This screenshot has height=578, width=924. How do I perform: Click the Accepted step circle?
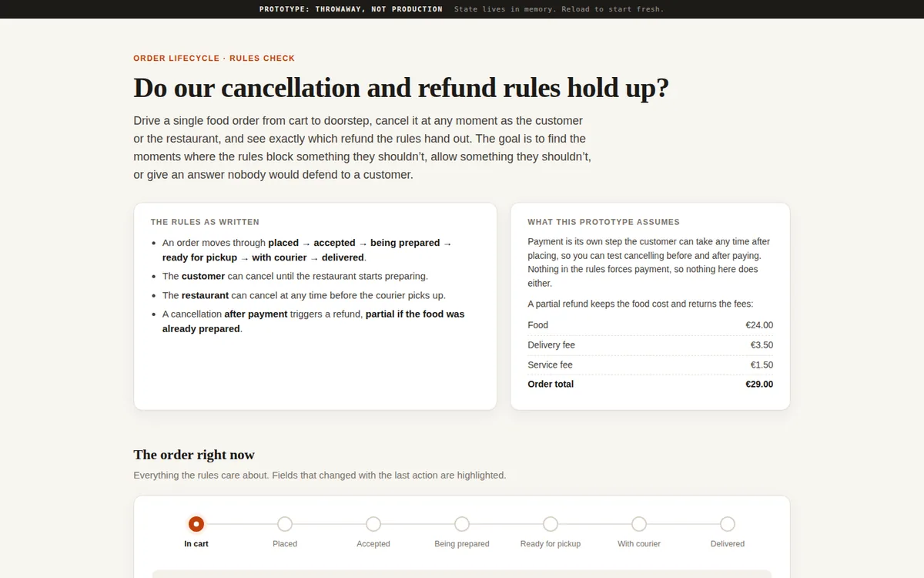click(x=373, y=524)
